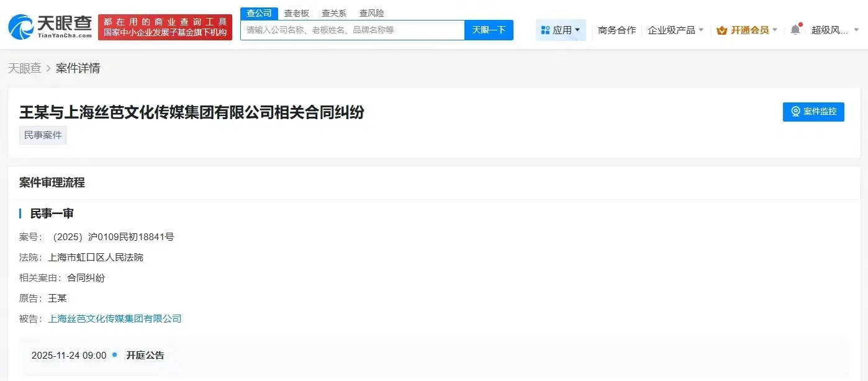Expand the 企业级产品 dropdown

click(676, 30)
